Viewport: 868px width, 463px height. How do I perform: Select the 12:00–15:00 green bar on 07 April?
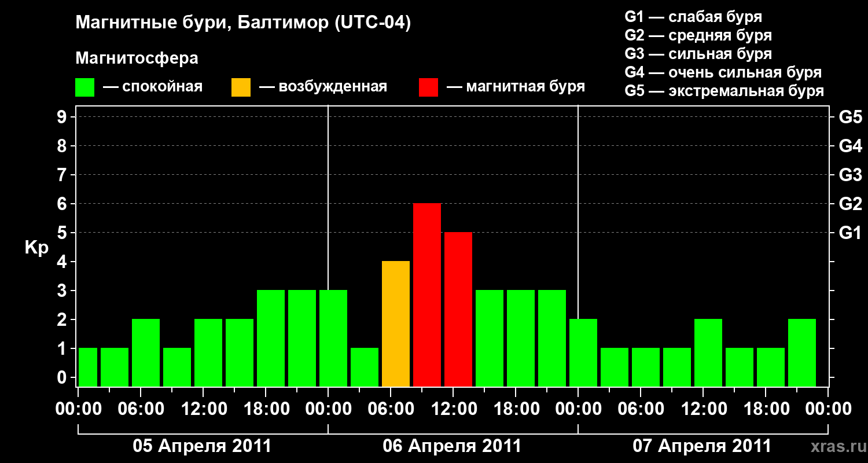pos(708,353)
